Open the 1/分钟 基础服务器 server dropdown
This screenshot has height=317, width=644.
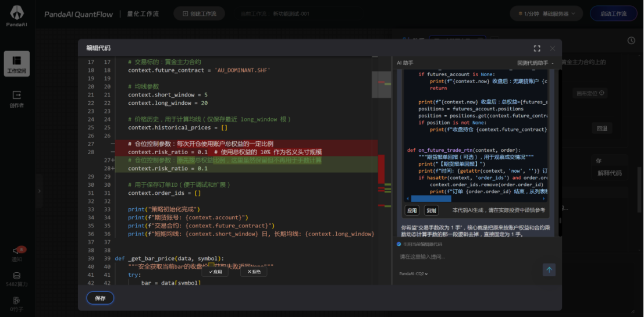pos(546,13)
